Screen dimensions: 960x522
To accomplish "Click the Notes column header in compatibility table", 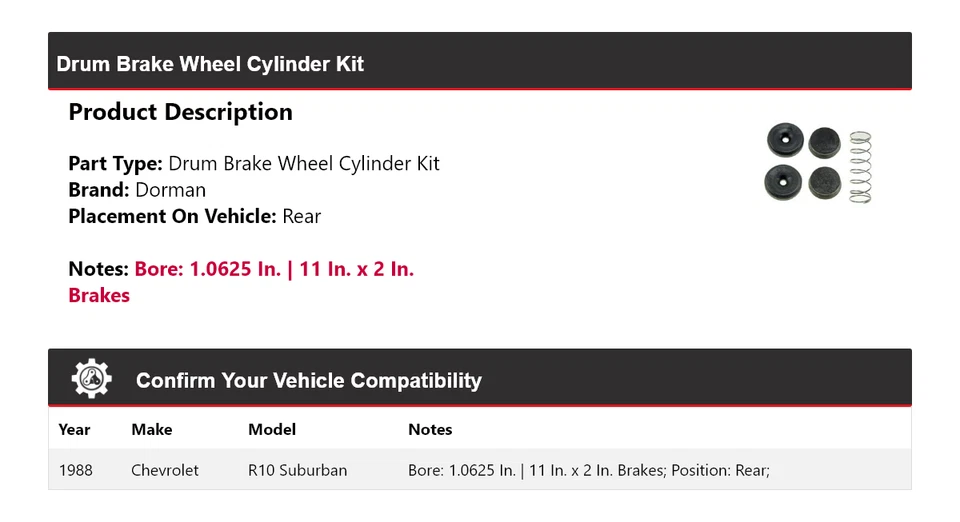I will (x=430, y=429).
